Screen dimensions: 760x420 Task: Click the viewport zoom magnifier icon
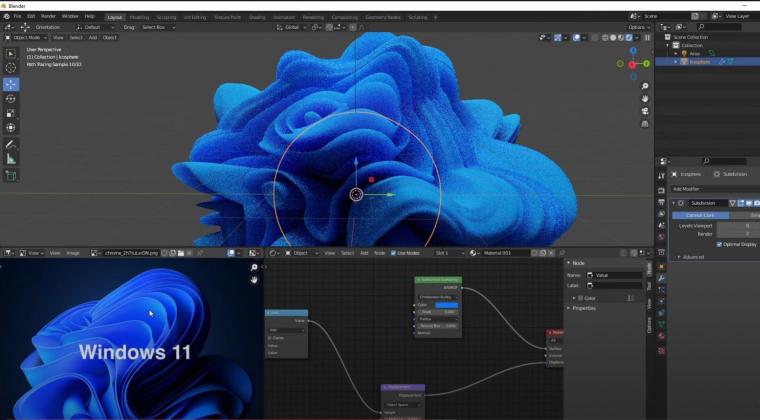pyautogui.click(x=645, y=86)
